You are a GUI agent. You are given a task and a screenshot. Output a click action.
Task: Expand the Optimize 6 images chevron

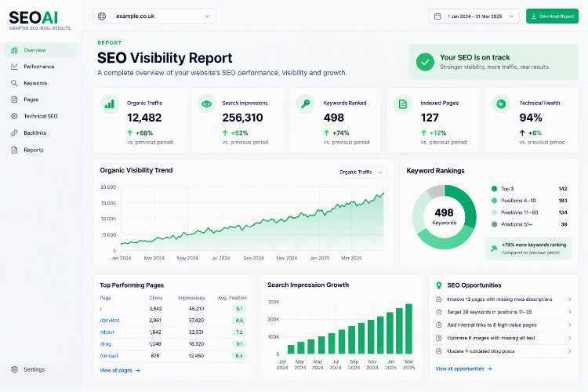click(569, 339)
